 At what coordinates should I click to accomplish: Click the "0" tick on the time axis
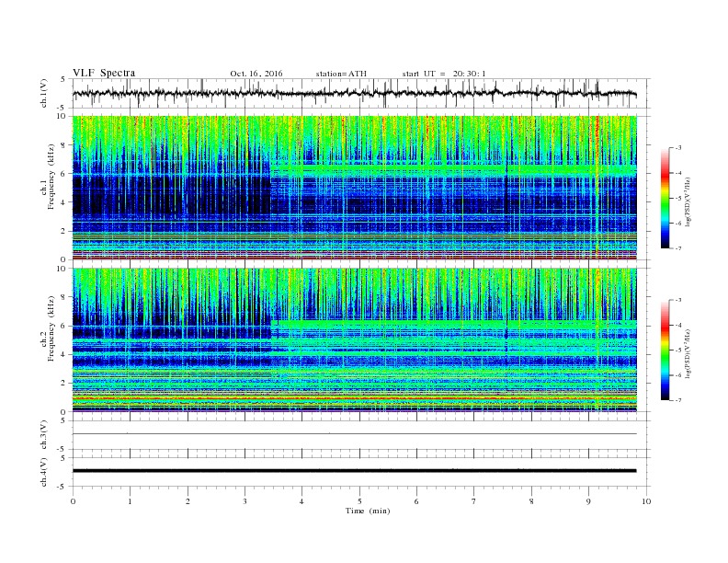(73, 501)
